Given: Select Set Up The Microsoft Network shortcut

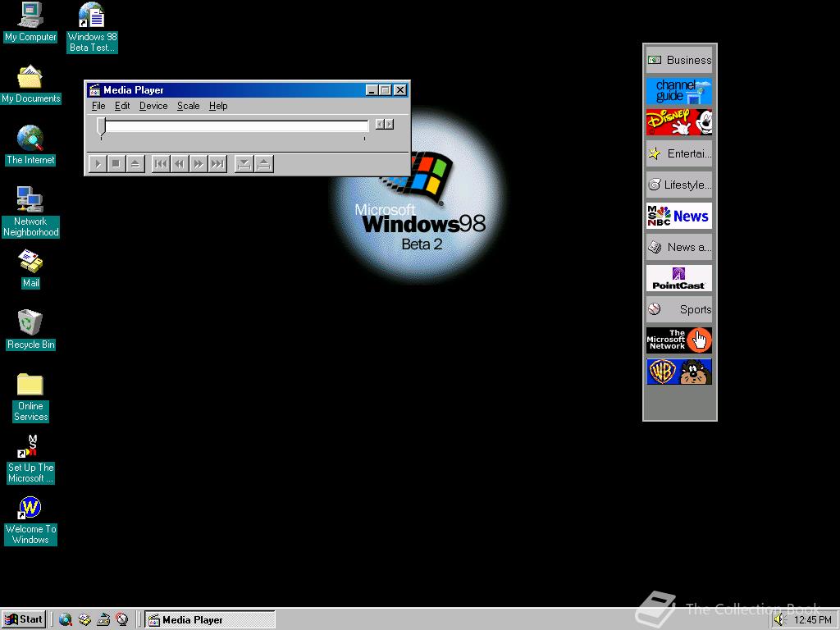Looking at the screenshot, I should click(30, 459).
